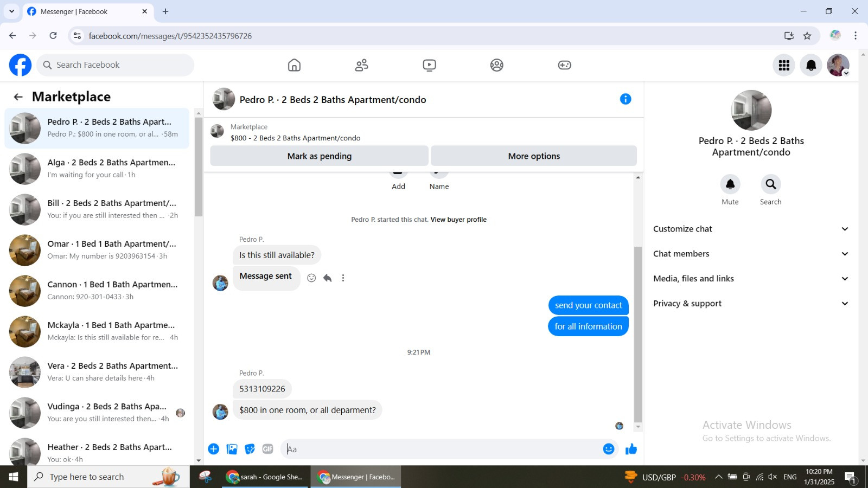Show hidden system tray icons
This screenshot has width=868, height=488.
coord(718,477)
